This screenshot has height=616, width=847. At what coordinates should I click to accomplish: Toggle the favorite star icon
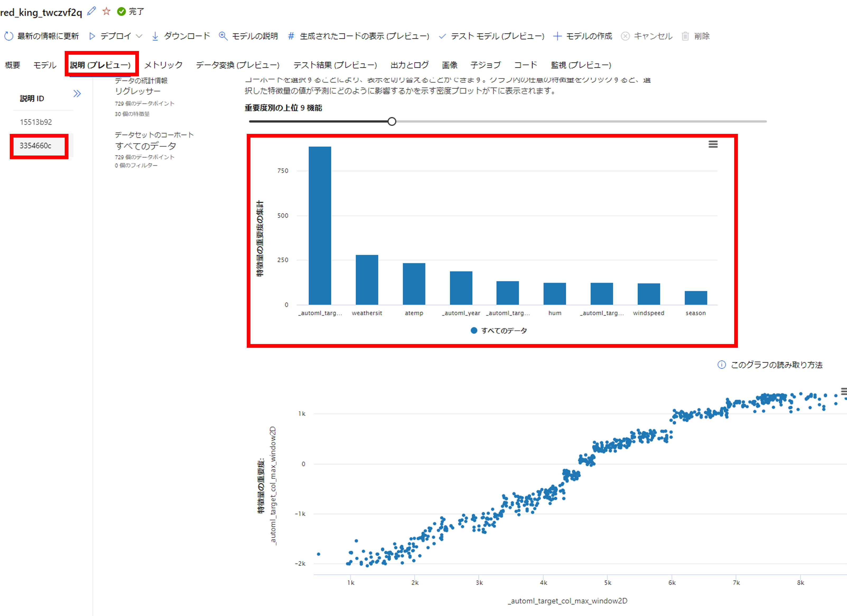[106, 11]
